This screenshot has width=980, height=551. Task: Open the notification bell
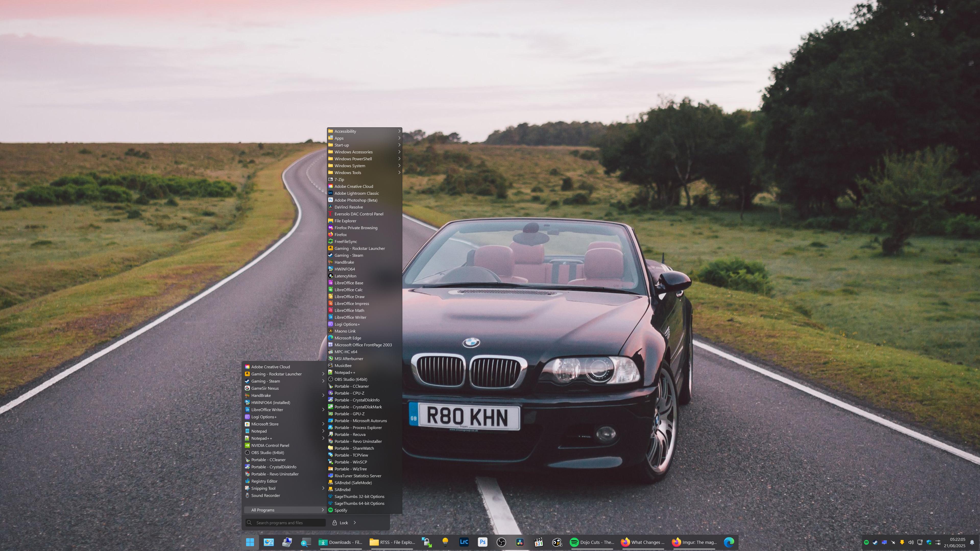[x=972, y=542]
